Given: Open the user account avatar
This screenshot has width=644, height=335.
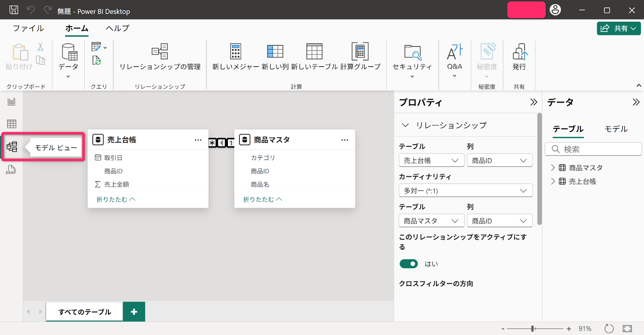Looking at the screenshot, I should pyautogui.click(x=555, y=10).
